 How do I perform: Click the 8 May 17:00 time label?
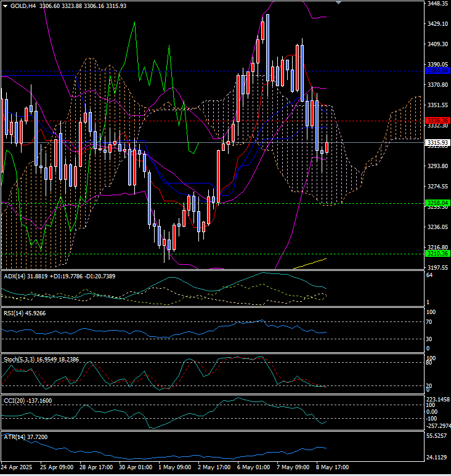[332, 467]
